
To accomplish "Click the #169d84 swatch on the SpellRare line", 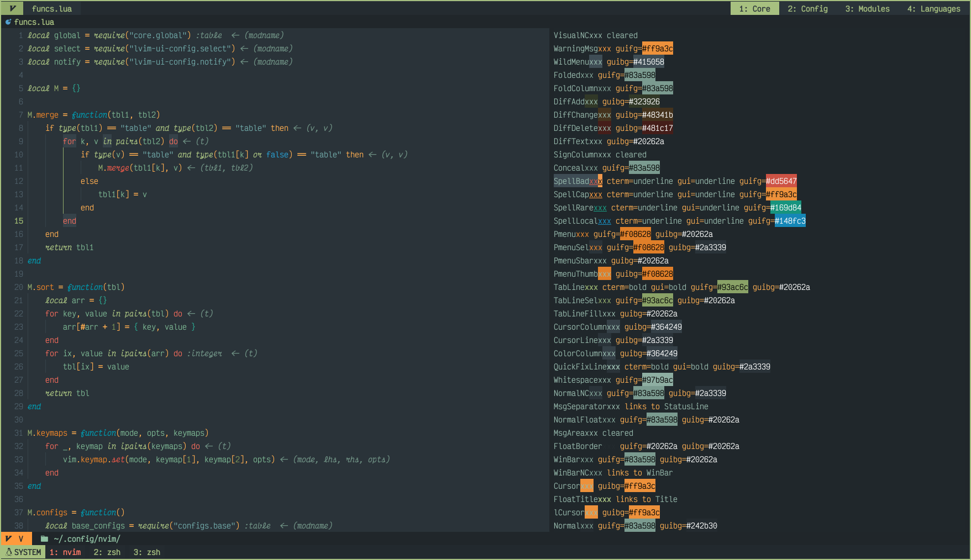I will (x=786, y=208).
